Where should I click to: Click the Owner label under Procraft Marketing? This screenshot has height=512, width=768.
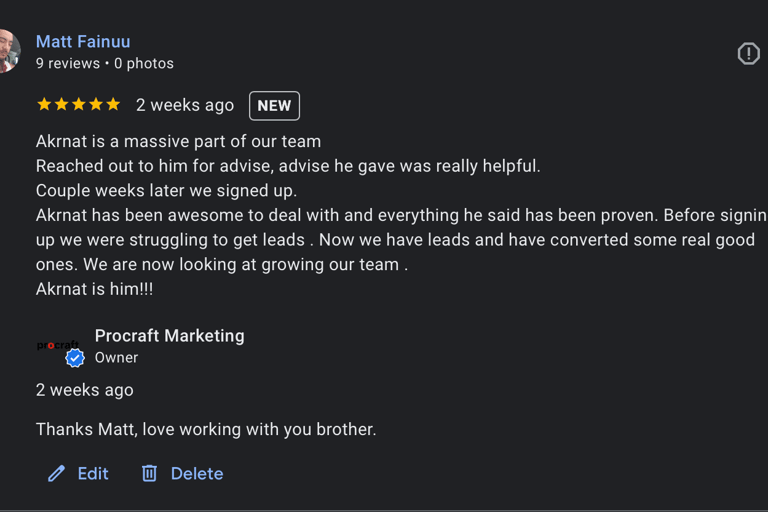click(117, 358)
